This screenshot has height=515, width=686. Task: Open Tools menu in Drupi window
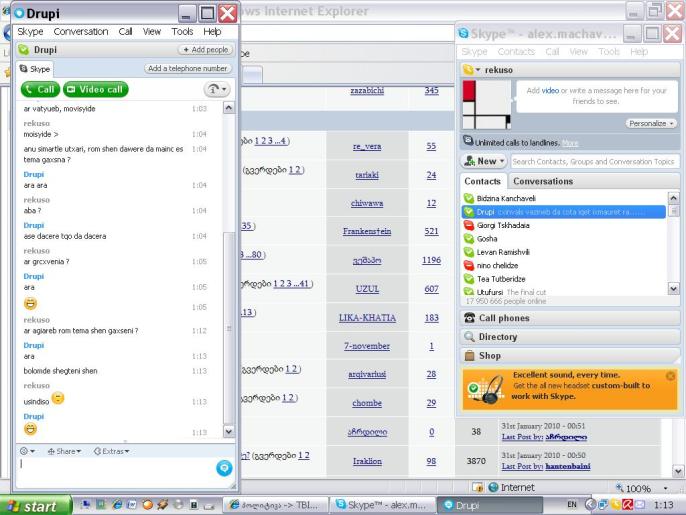pos(182,32)
